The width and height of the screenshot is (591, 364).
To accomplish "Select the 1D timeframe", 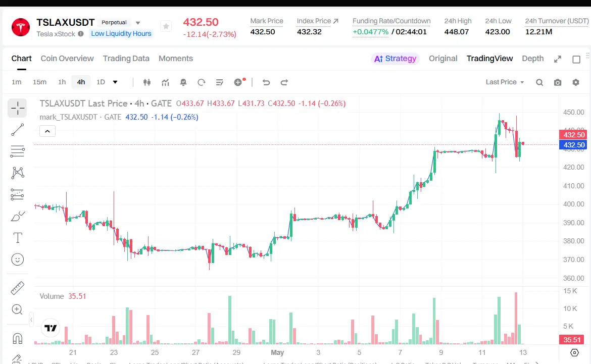I will click(x=101, y=82).
